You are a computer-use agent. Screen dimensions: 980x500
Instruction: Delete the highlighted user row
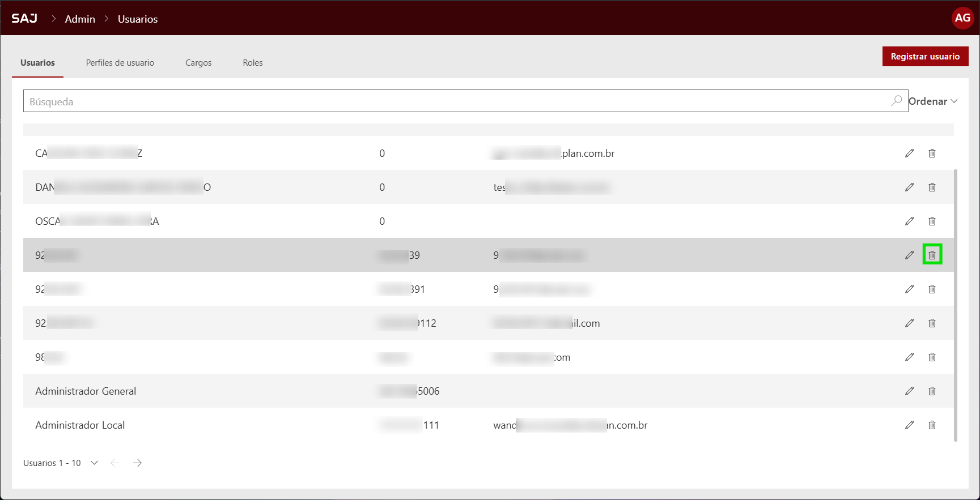click(x=932, y=255)
